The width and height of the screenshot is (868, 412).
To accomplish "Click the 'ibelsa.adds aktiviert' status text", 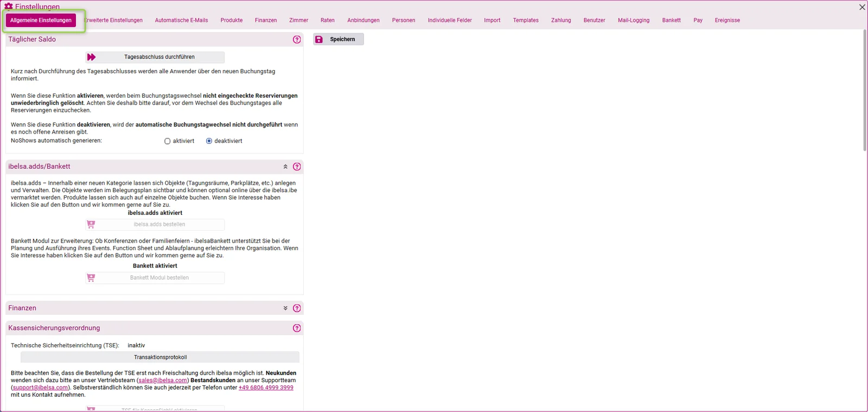I will pos(155,213).
